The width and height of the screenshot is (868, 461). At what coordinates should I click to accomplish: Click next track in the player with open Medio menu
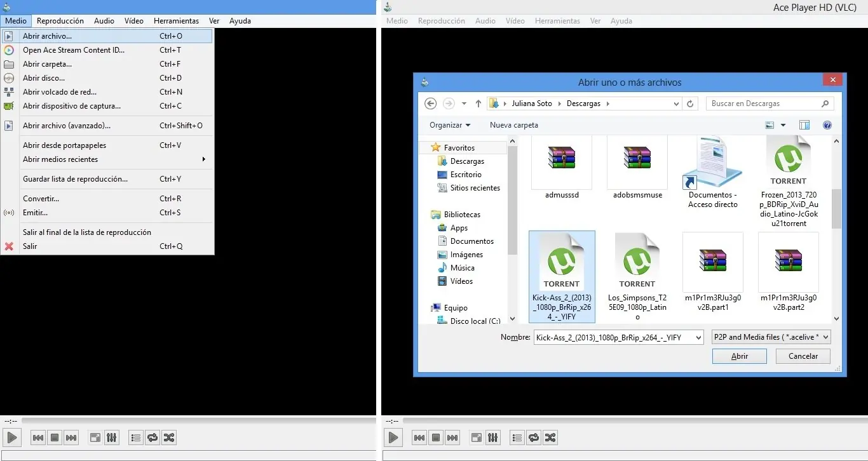[x=71, y=438]
